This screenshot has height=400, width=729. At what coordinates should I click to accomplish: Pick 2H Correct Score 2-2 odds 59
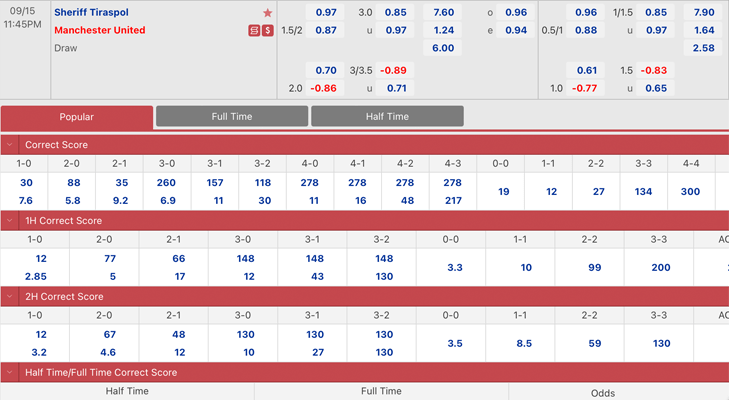(x=595, y=343)
